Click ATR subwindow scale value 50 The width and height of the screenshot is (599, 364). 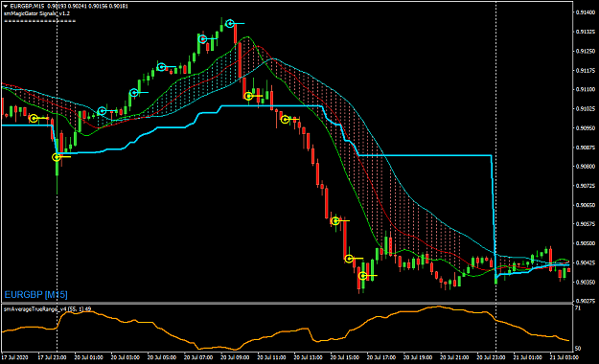578,349
